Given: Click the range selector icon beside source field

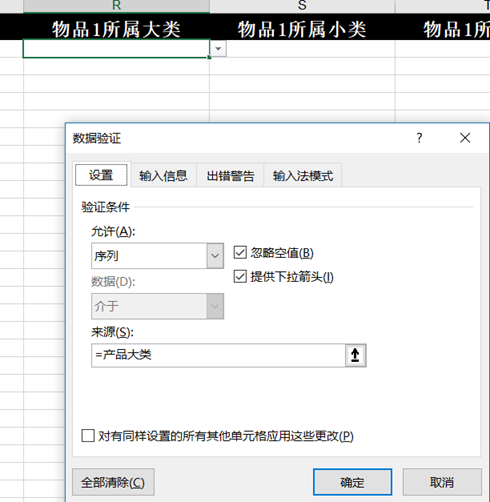Looking at the screenshot, I should pos(355,355).
